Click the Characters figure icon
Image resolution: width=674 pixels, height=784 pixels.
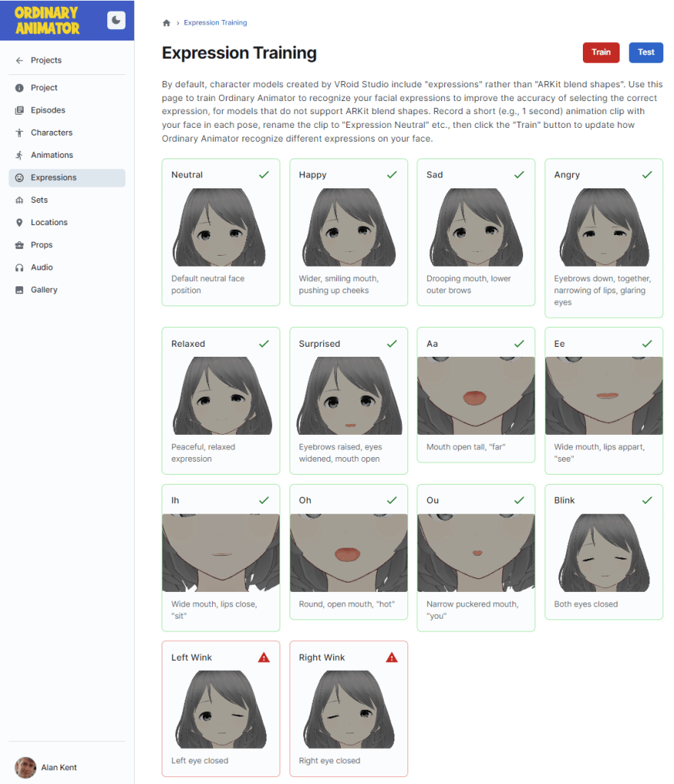pyautogui.click(x=19, y=132)
